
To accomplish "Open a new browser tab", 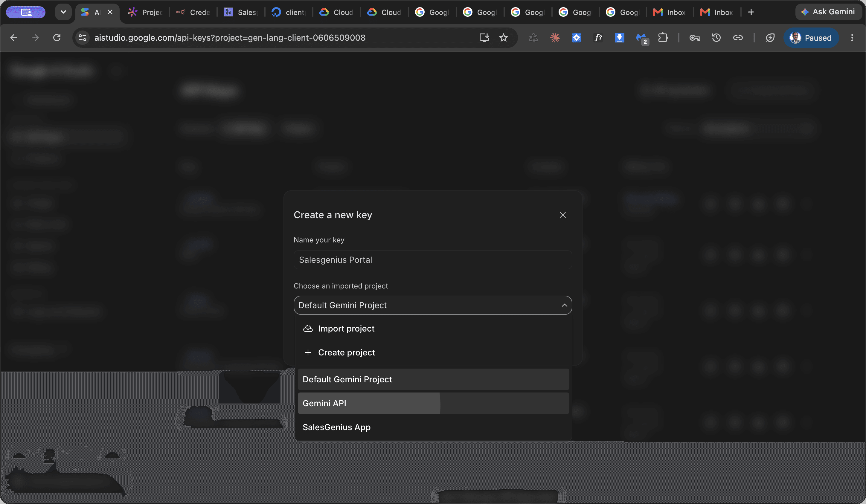I will [751, 12].
